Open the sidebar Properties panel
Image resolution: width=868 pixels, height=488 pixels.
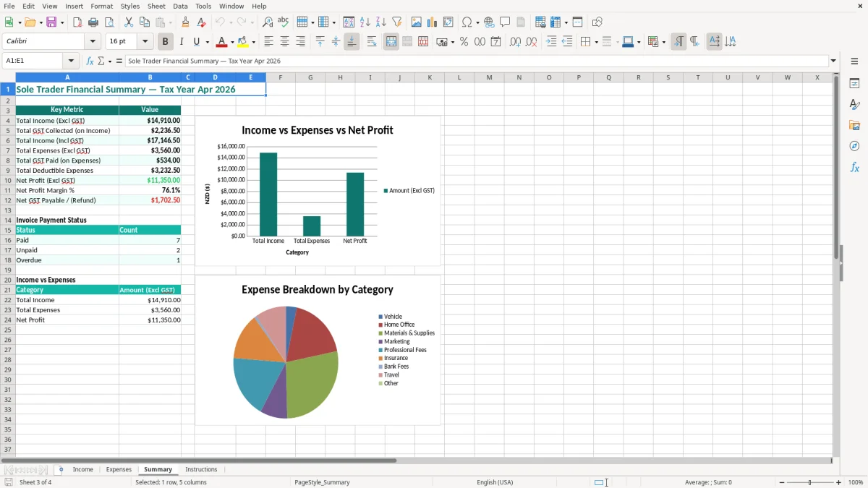(x=854, y=84)
